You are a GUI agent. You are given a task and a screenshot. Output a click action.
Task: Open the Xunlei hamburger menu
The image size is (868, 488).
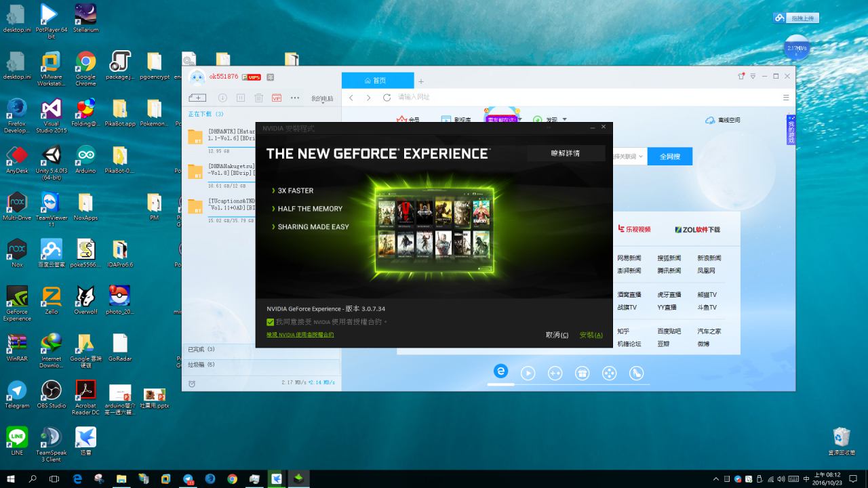coord(786,98)
